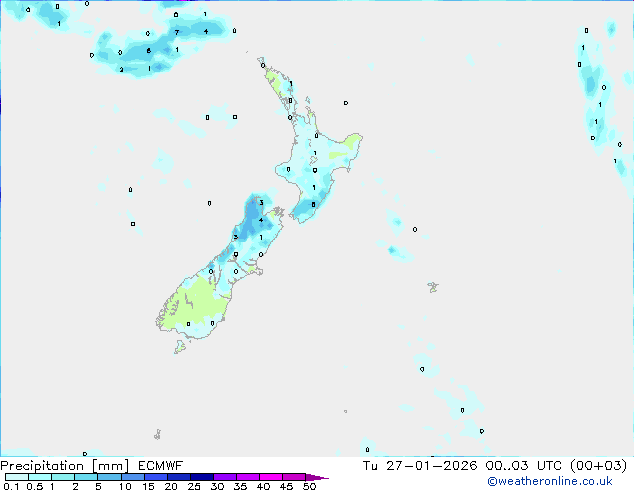Click the legend label '50'
The height and width of the screenshot is (490, 634).
click(310, 486)
